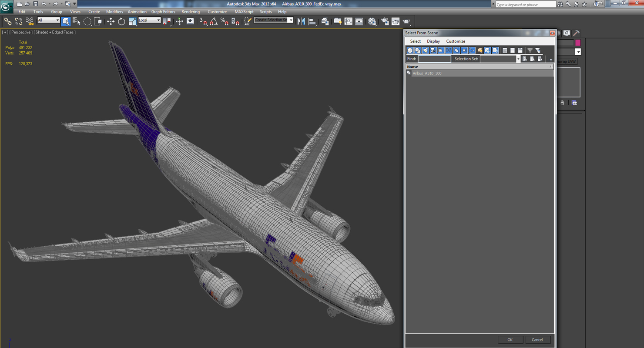Activate the Select Object tool
The image size is (644, 348).
[x=66, y=21]
